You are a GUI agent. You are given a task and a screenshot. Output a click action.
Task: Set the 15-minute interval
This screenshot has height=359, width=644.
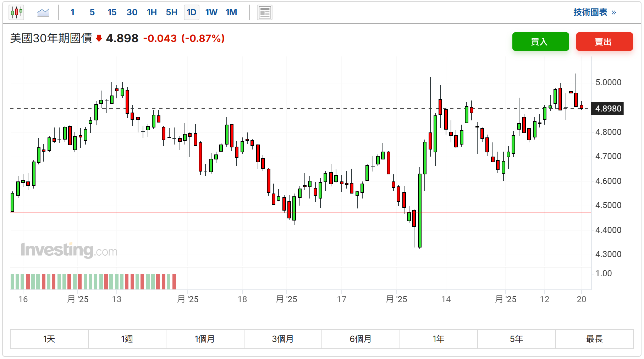point(112,12)
